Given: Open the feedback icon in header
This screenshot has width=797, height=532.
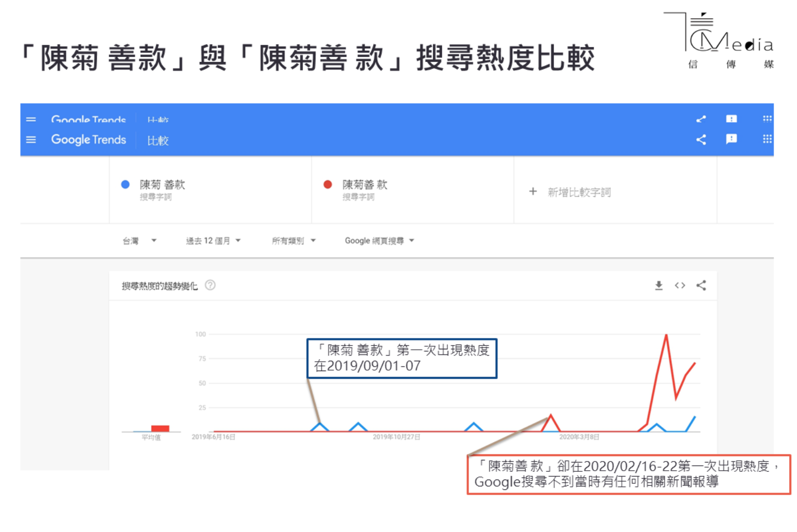Looking at the screenshot, I should 731,139.
